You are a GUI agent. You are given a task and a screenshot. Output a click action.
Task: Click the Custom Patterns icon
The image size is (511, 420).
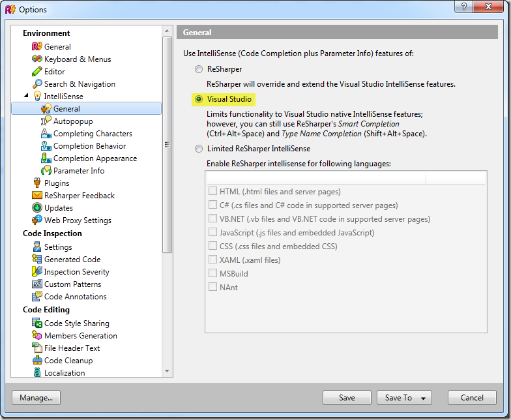[x=36, y=284]
